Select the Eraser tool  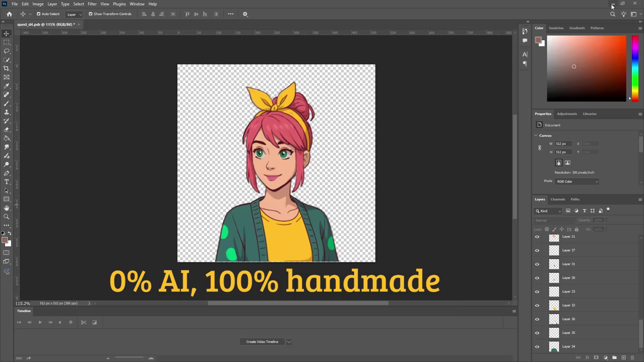point(7,130)
